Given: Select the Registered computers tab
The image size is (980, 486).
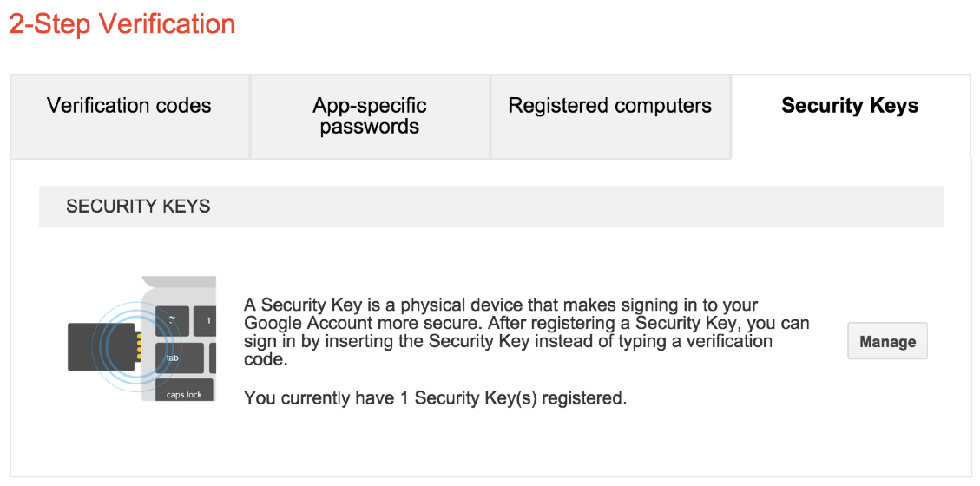Looking at the screenshot, I should click(x=609, y=106).
